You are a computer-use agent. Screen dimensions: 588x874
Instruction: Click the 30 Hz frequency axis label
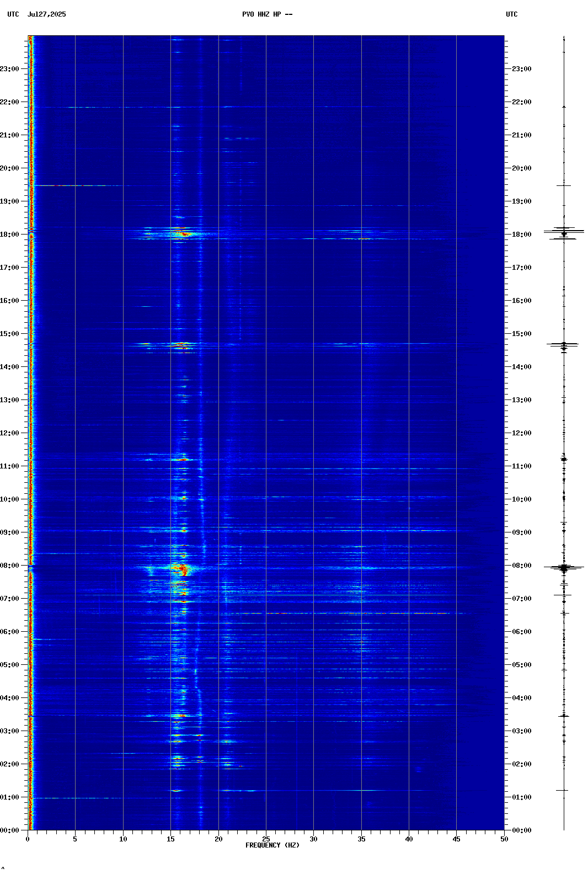click(x=313, y=839)
